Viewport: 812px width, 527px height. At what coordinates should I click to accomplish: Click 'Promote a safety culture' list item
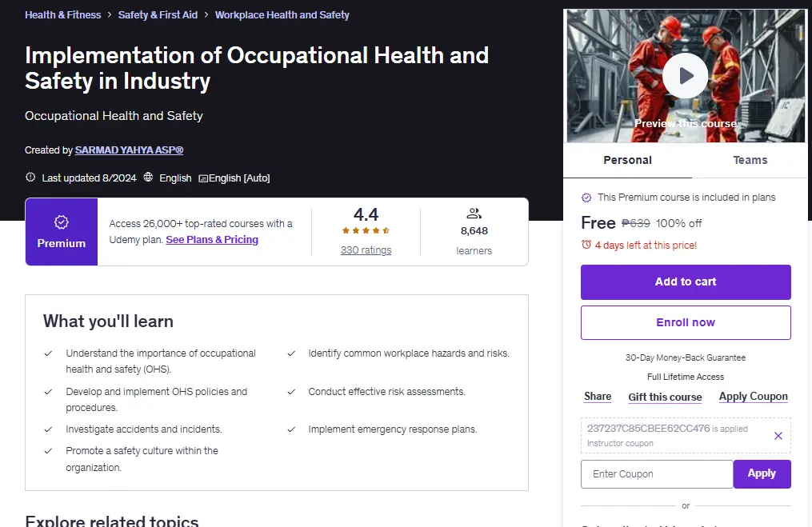[142, 459]
